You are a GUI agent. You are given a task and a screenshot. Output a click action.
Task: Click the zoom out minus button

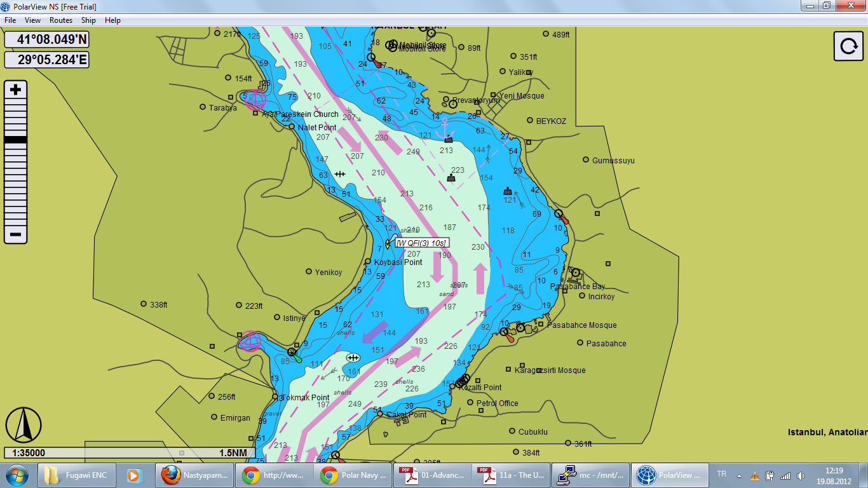pyautogui.click(x=16, y=234)
